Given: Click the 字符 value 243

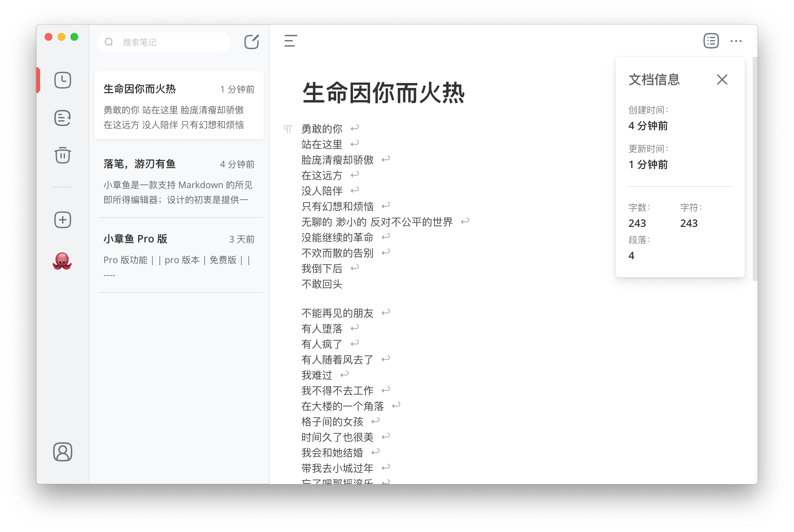Looking at the screenshot, I should click(689, 223).
